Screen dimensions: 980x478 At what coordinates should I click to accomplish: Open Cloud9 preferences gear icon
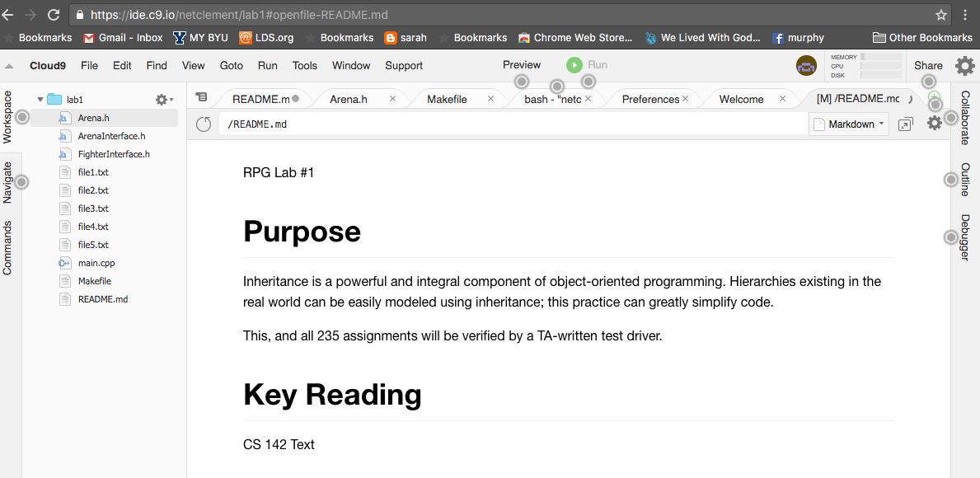965,66
